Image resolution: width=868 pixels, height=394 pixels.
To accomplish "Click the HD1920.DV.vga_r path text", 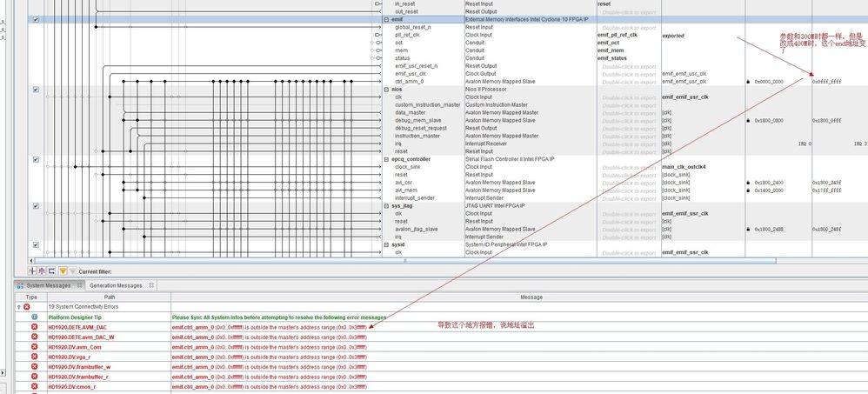I will [x=70, y=357].
